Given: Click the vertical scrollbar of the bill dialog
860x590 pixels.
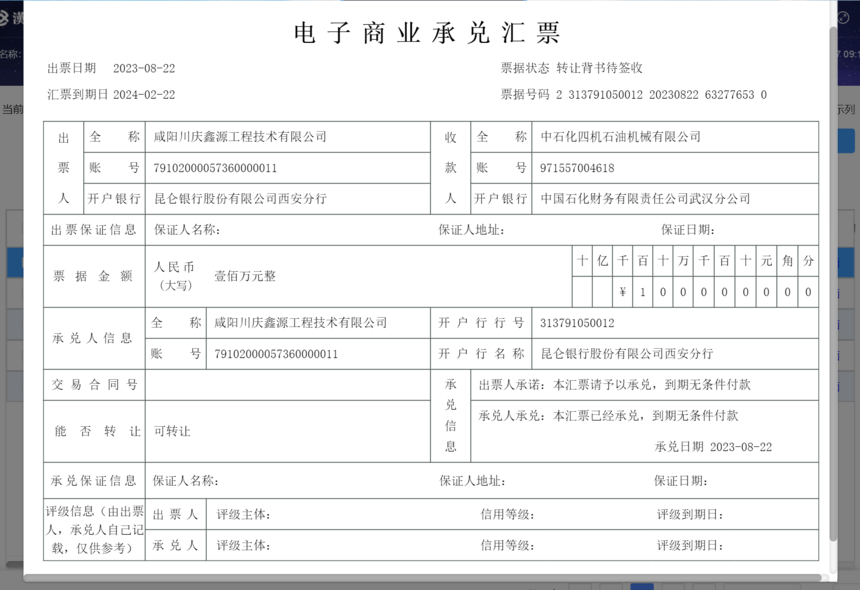Looking at the screenshot, I should [x=833, y=285].
